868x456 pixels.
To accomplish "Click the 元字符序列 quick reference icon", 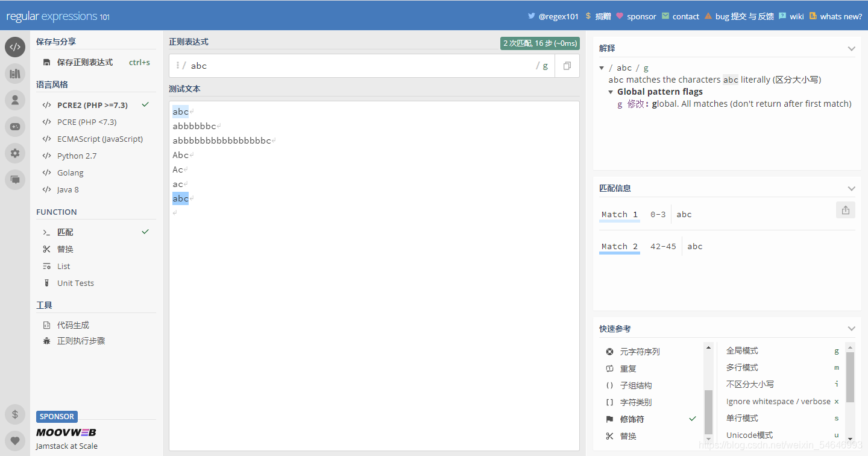I will click(609, 352).
